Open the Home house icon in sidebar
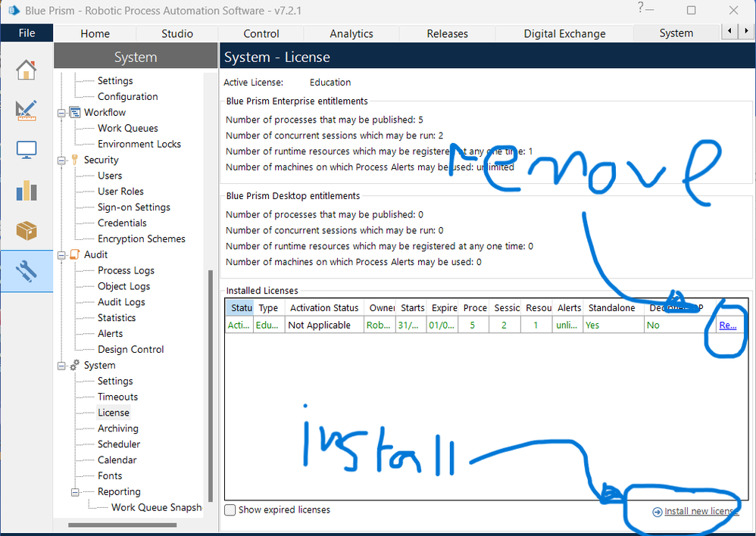This screenshot has width=756, height=536. 26,70
